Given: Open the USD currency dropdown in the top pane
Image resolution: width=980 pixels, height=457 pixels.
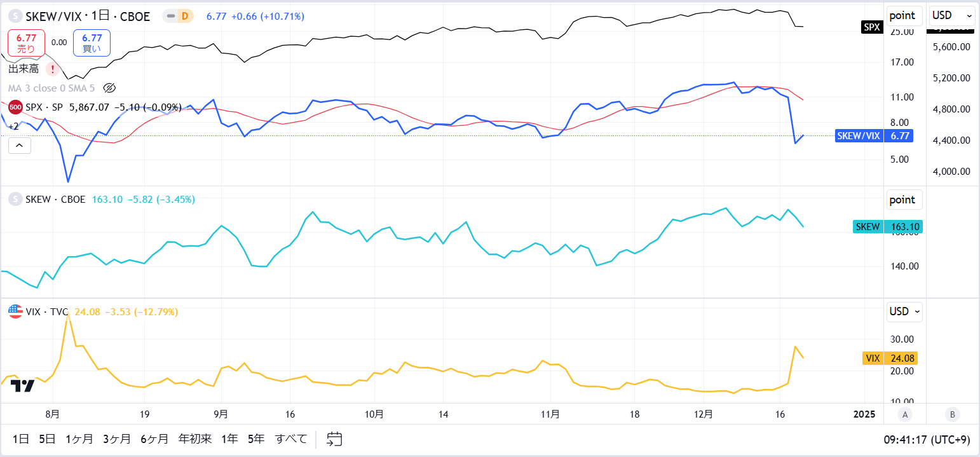Looking at the screenshot, I should 951,15.
